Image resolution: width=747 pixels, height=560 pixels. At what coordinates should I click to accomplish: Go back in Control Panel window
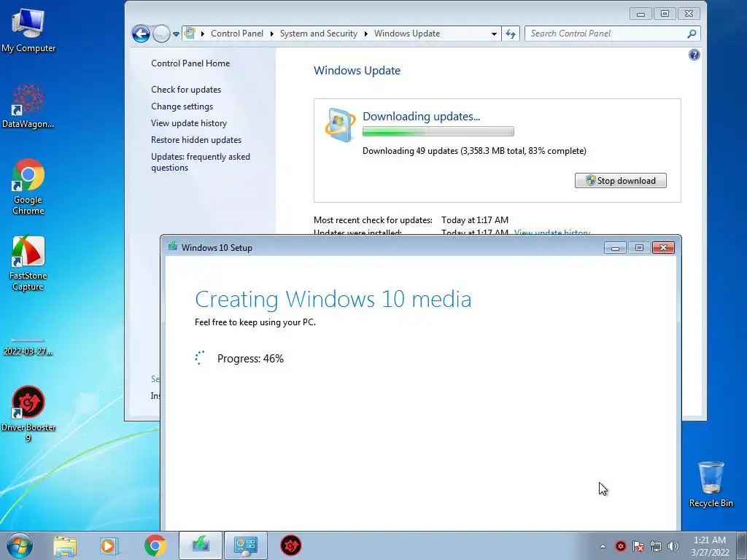pyautogui.click(x=141, y=34)
